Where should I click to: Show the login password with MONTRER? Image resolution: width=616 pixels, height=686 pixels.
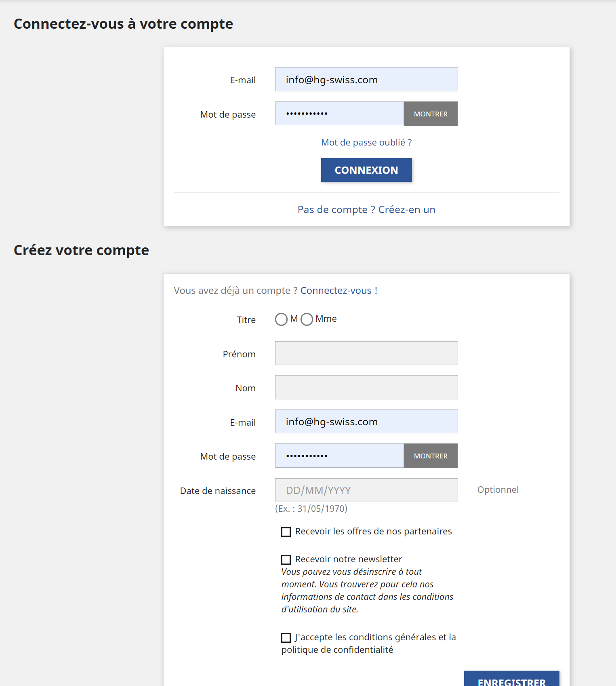pyautogui.click(x=431, y=114)
